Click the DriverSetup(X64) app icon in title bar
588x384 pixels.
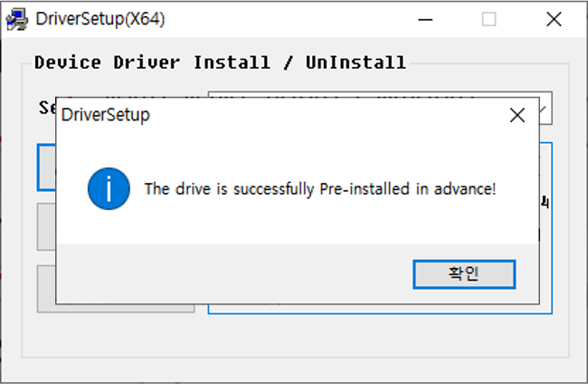click(17, 20)
